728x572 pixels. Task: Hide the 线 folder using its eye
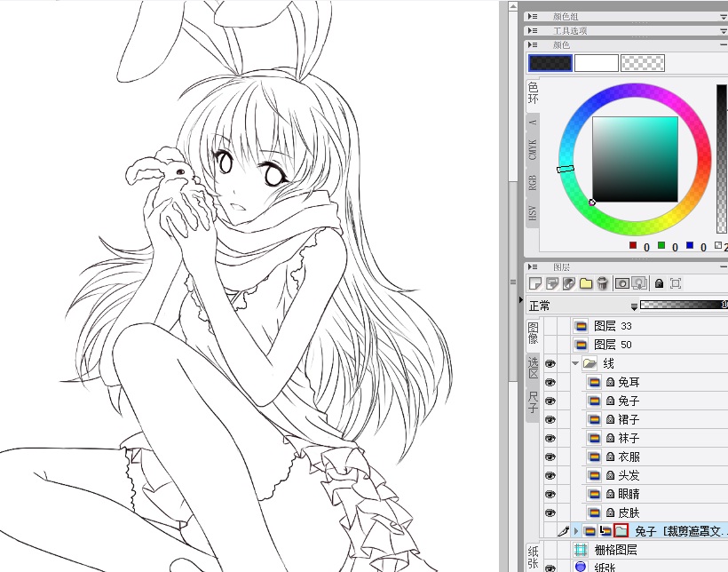pyautogui.click(x=550, y=363)
